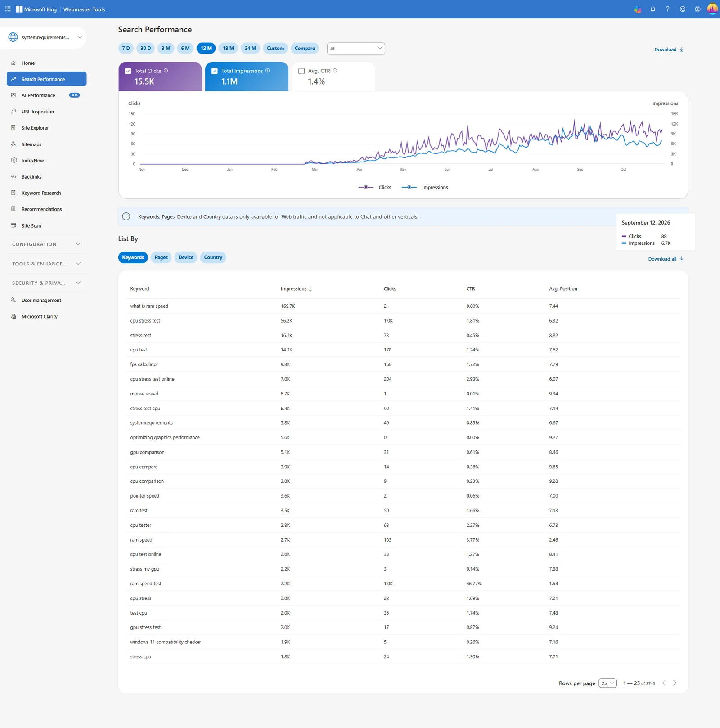
Task: Click the info icon next to Total Impressions
Action: (x=268, y=71)
